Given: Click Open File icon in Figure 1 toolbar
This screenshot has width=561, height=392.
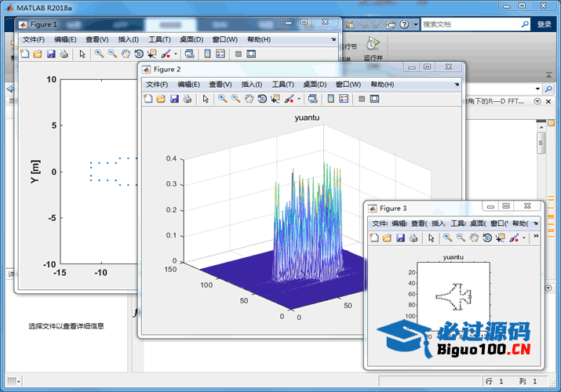Looking at the screenshot, I should click(38, 54).
